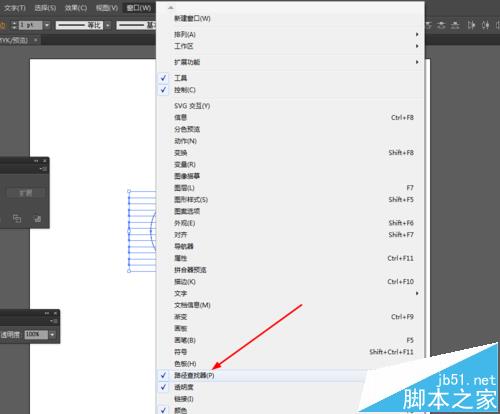Open the 图案选项 panel
This screenshot has width=500, height=414.
pos(290,211)
